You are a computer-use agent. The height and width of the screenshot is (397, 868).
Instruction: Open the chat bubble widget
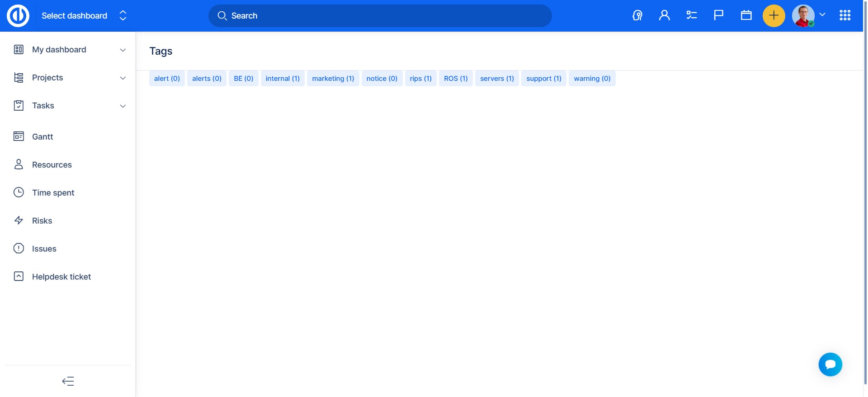[830, 364]
